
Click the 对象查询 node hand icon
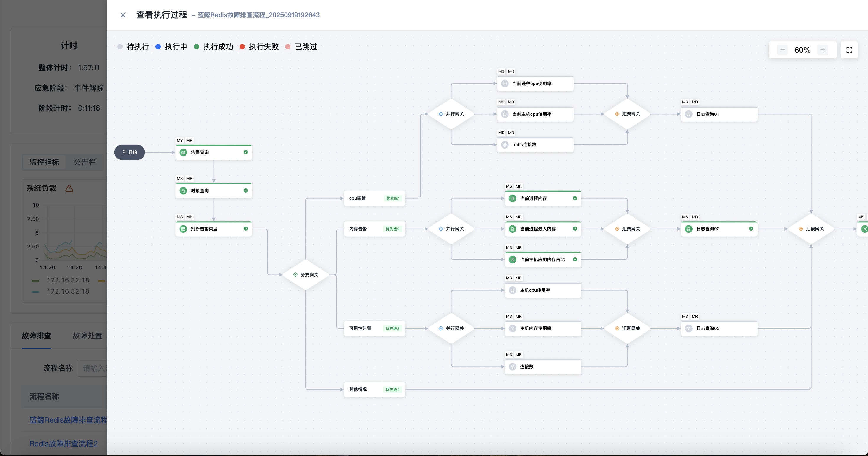[x=183, y=190]
